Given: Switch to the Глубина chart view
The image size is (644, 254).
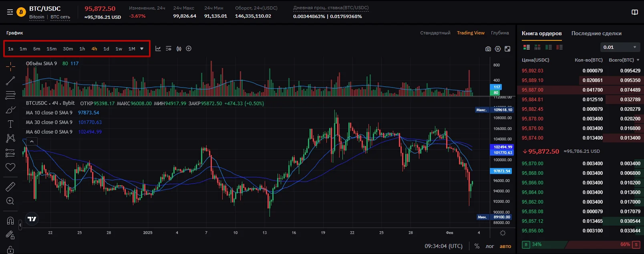Looking at the screenshot, I should click(x=500, y=33).
